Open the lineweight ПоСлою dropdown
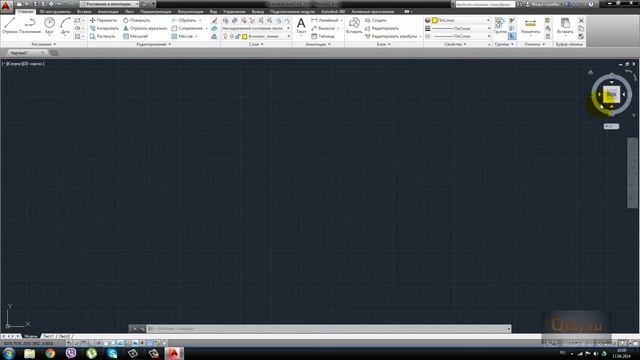 click(461, 28)
